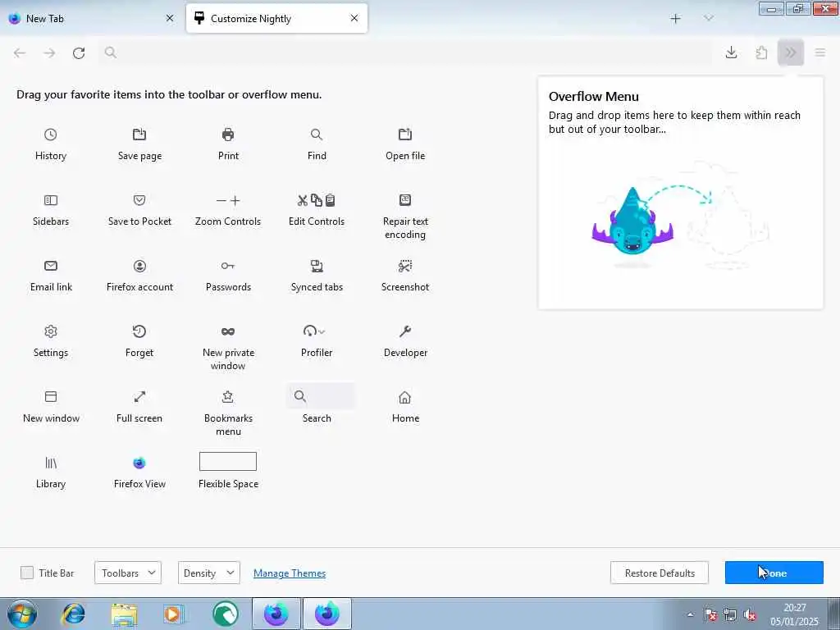Viewport: 840px width, 630px height.
Task: Click the Restore Defaults button
Action: pos(660,573)
